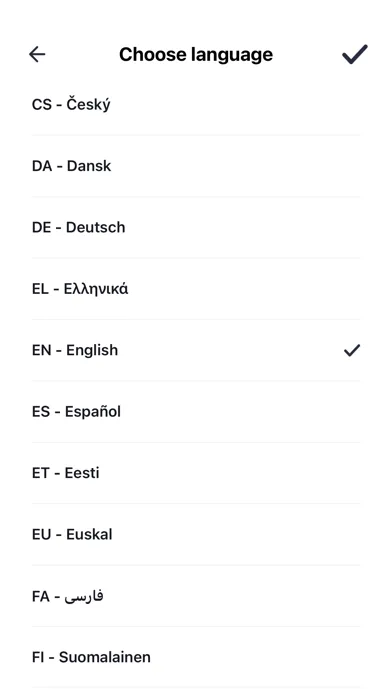392x696 pixels.
Task: Choose ET - Eesti language
Action: pos(196,473)
